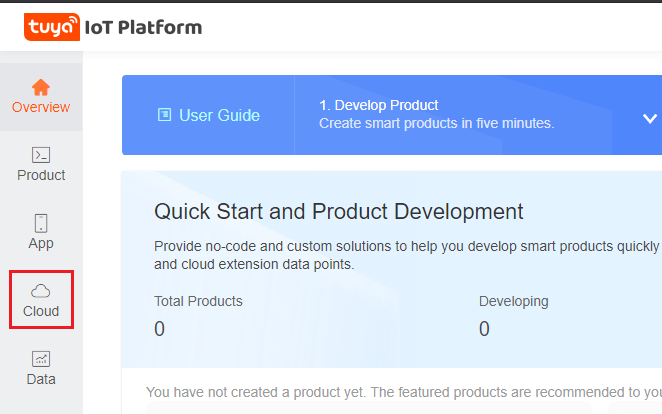This screenshot has width=662, height=414.
Task: Click the Tuya logo icon
Action: coord(52,27)
